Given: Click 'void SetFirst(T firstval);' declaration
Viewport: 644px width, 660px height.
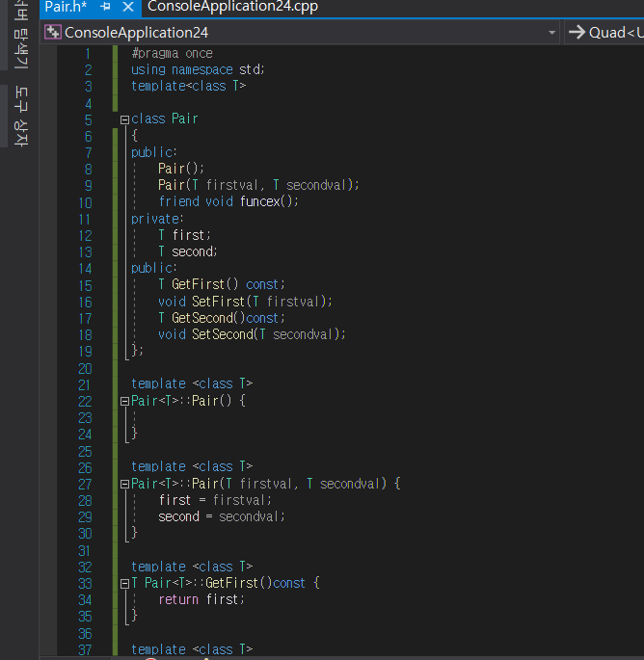Looking at the screenshot, I should [245, 302].
